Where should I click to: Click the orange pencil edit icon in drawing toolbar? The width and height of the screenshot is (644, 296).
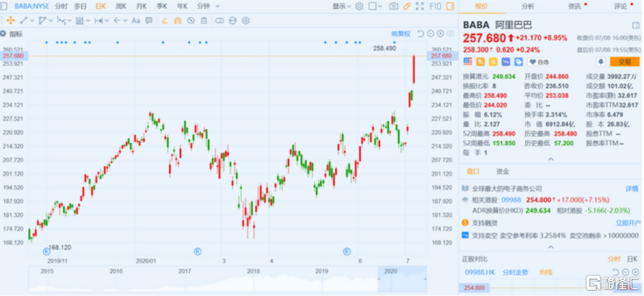(x=164, y=20)
